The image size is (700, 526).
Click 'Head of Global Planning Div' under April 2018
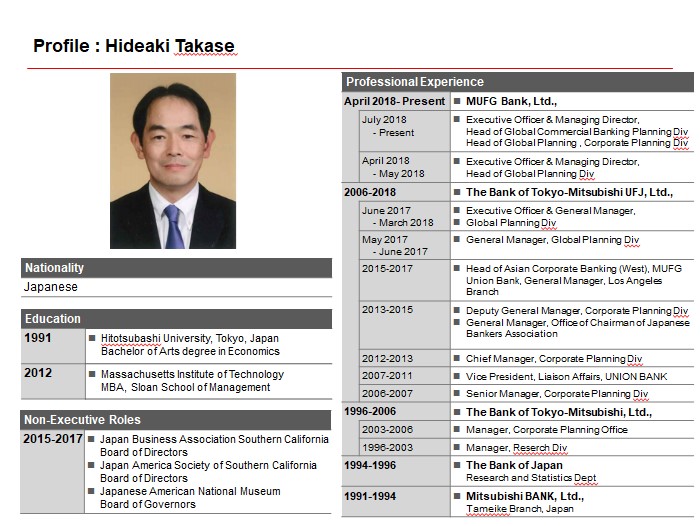tap(530, 174)
